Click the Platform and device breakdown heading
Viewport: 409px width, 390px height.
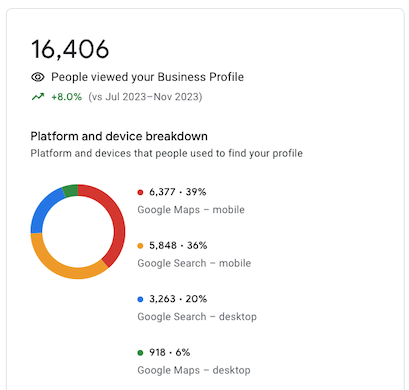(119, 136)
